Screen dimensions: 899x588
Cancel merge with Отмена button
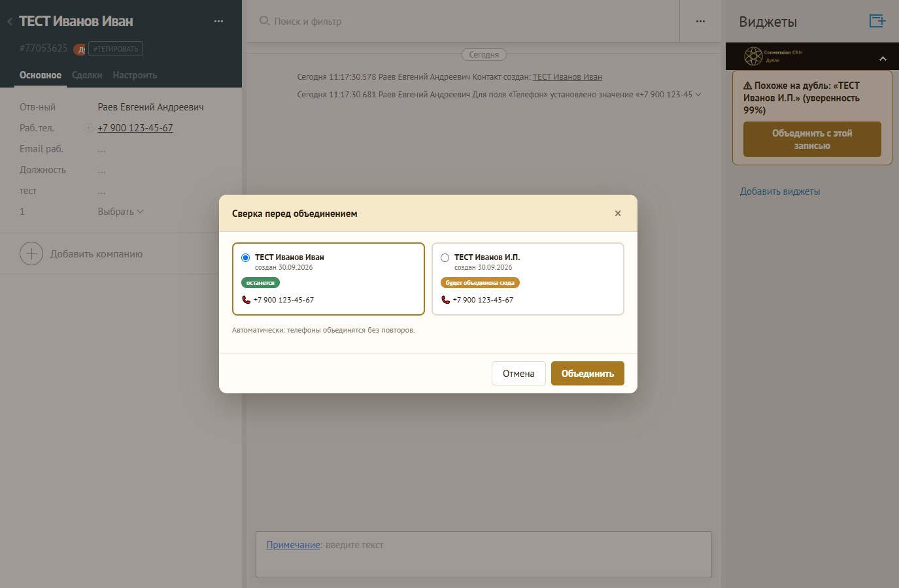point(518,374)
